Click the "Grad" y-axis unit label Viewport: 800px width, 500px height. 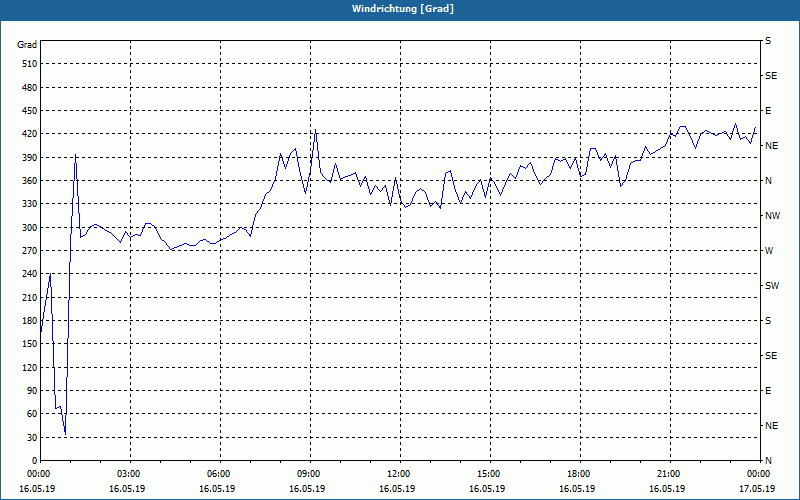(27, 45)
